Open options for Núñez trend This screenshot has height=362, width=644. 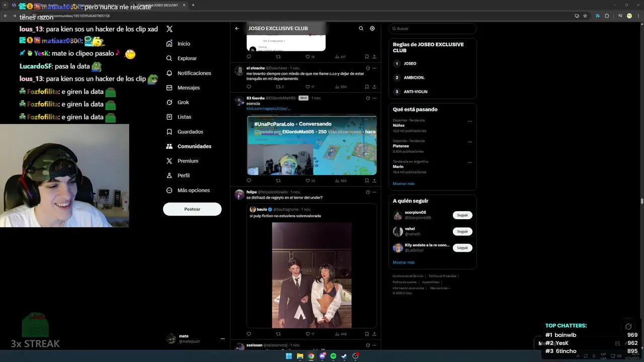pyautogui.click(x=470, y=121)
